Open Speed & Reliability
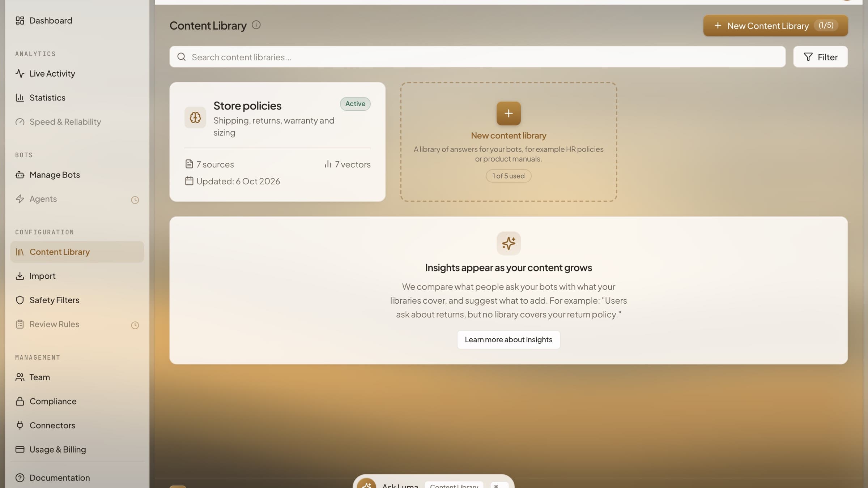Image resolution: width=868 pixels, height=488 pixels. (x=77, y=122)
